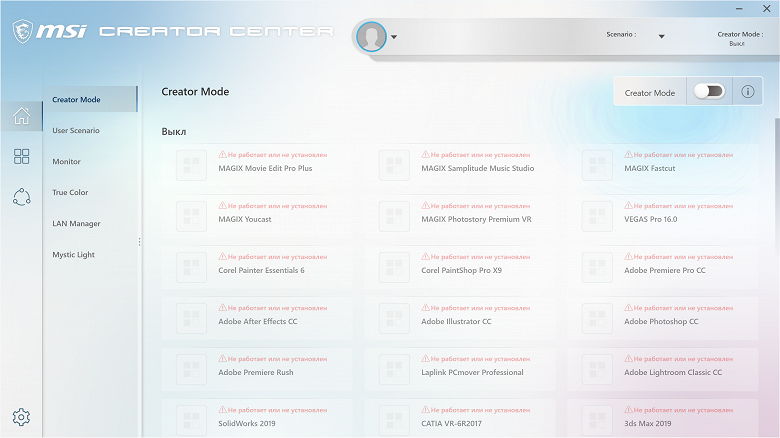Open settings gear at bottom left
This screenshot has width=780, height=438.
[x=21, y=417]
